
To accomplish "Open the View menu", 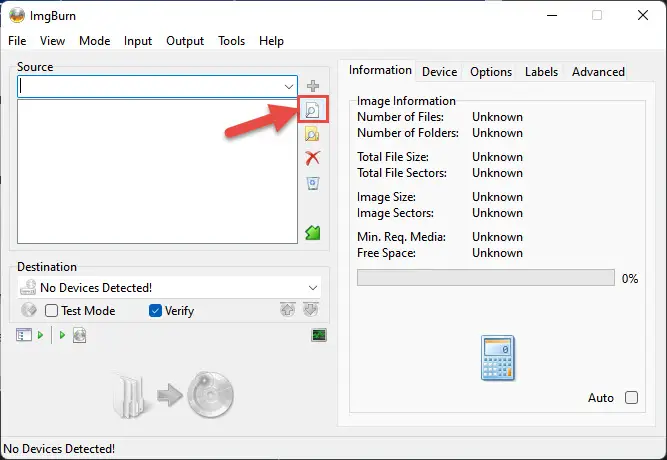I will (52, 41).
